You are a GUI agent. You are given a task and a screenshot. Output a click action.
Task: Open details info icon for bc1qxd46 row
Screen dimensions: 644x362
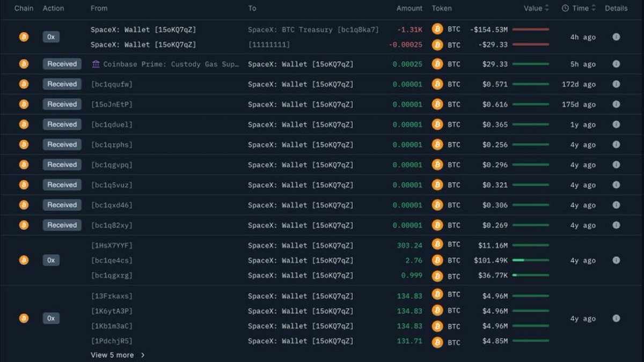point(616,205)
